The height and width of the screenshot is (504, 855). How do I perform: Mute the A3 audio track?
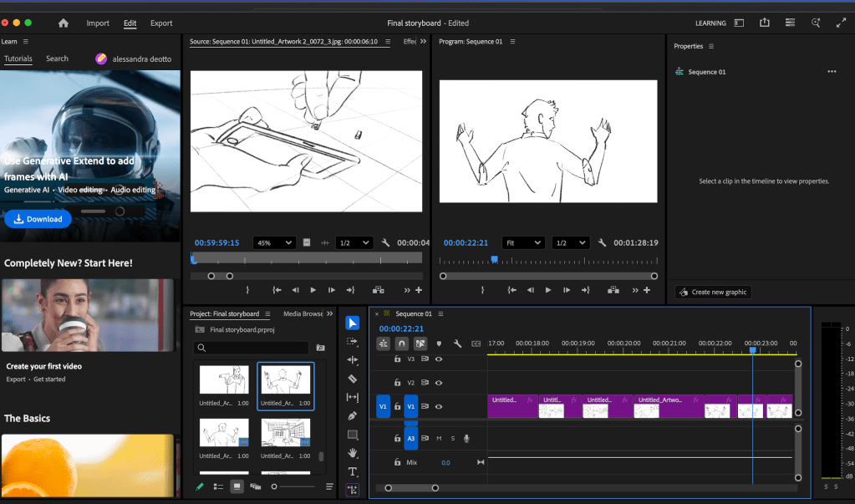[439, 438]
